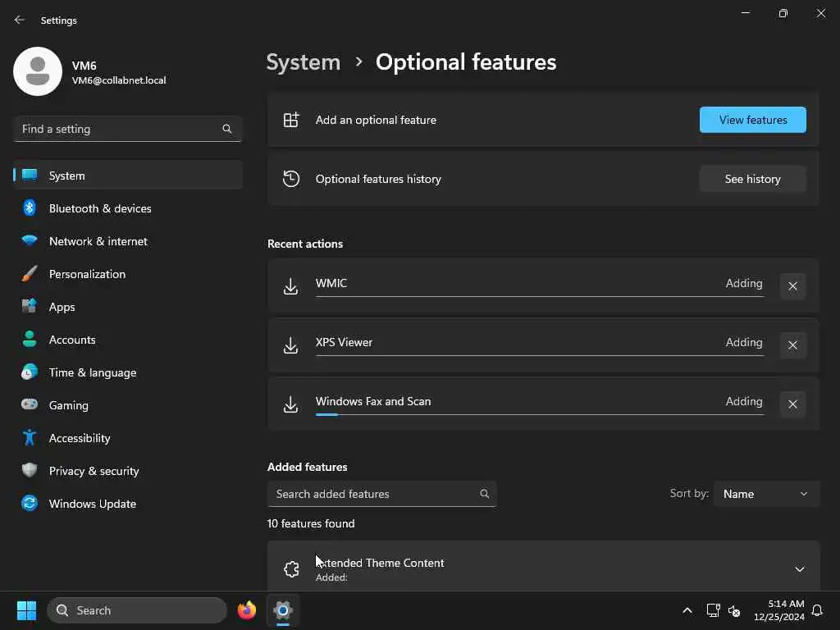This screenshot has height=630, width=840.
Task: Open the Sort by Name dropdown
Action: coord(766,494)
